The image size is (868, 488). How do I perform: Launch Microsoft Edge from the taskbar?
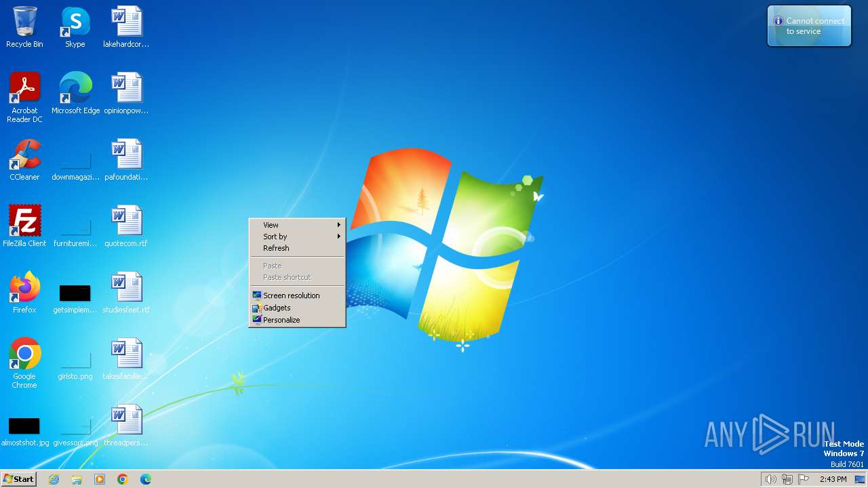click(146, 479)
